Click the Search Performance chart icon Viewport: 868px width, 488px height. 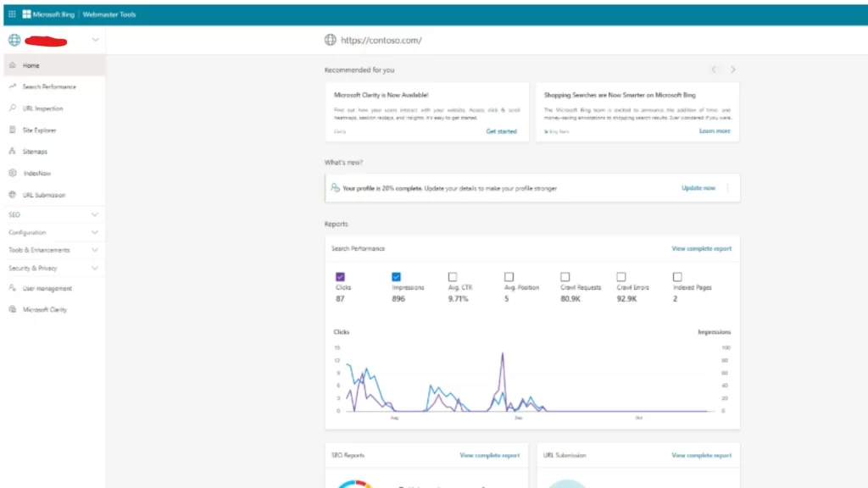[x=12, y=86]
